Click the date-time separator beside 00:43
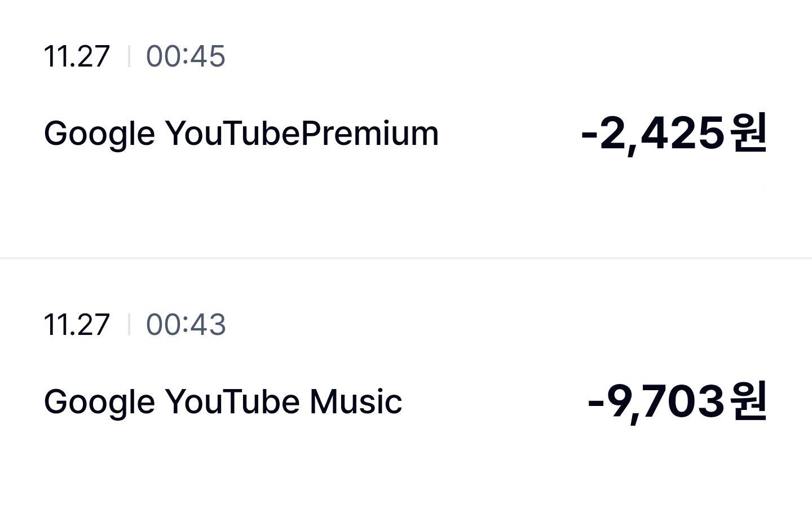Viewport: 812px width, 521px height. [x=129, y=325]
